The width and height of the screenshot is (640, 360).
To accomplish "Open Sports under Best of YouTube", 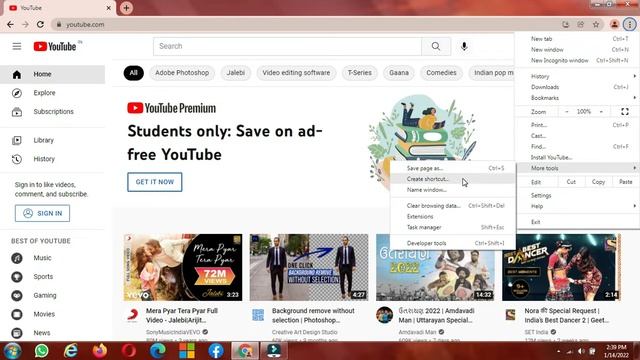I will click(x=52, y=277).
